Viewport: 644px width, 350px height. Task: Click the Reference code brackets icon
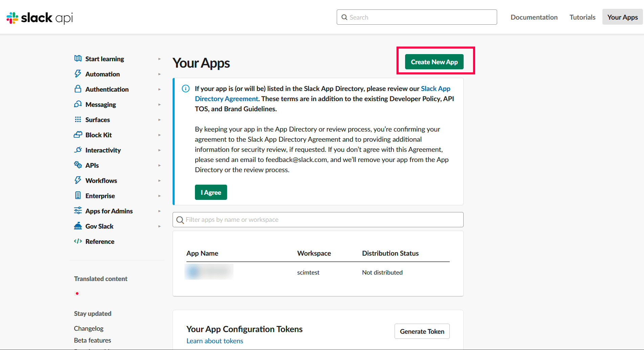(x=78, y=241)
